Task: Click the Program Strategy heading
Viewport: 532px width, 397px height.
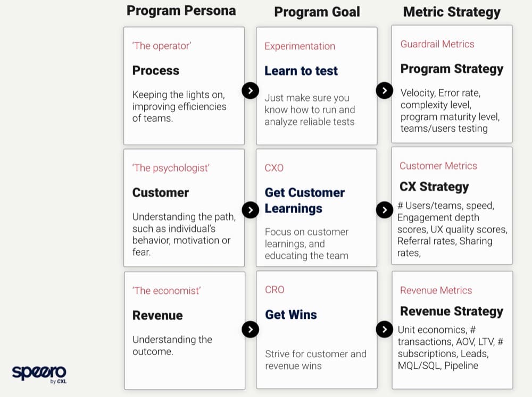Action: point(452,69)
